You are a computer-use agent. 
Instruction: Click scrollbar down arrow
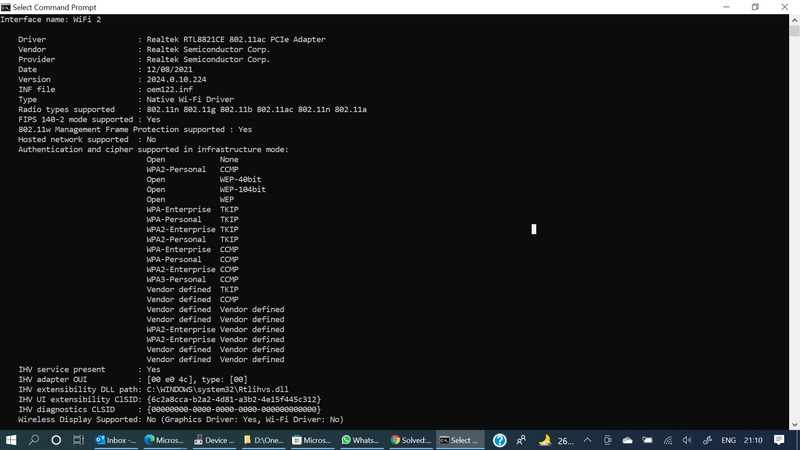(x=794, y=424)
